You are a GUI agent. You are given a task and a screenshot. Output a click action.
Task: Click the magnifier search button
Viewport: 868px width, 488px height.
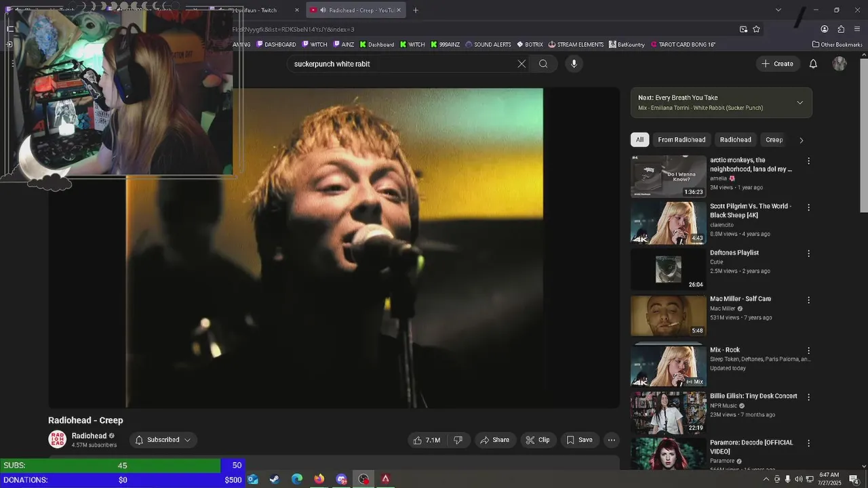tap(543, 64)
